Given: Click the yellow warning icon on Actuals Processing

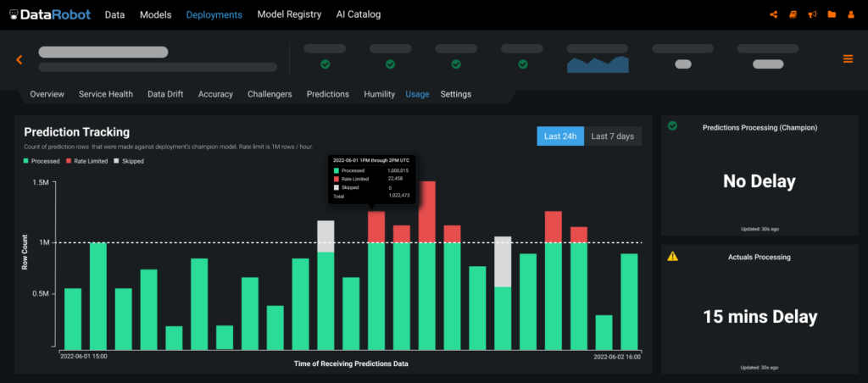Looking at the screenshot, I should 673,256.
